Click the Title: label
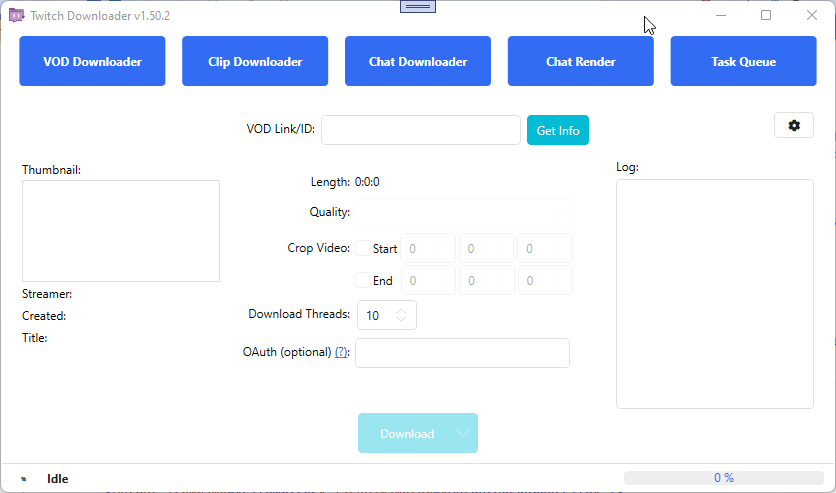Image resolution: width=836 pixels, height=493 pixels. tap(35, 337)
